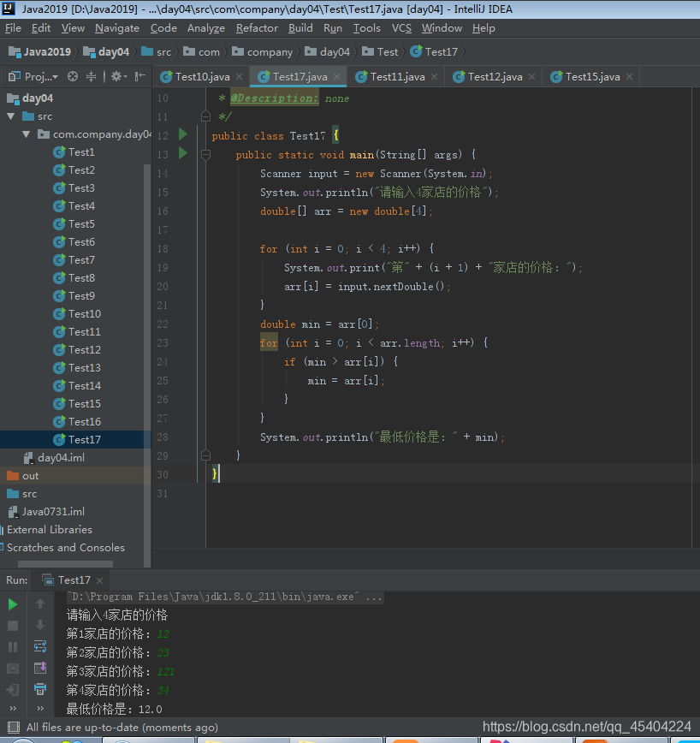700x743 pixels.
Task: Collapse the main method fold marker on line 13
Action: coord(205,154)
